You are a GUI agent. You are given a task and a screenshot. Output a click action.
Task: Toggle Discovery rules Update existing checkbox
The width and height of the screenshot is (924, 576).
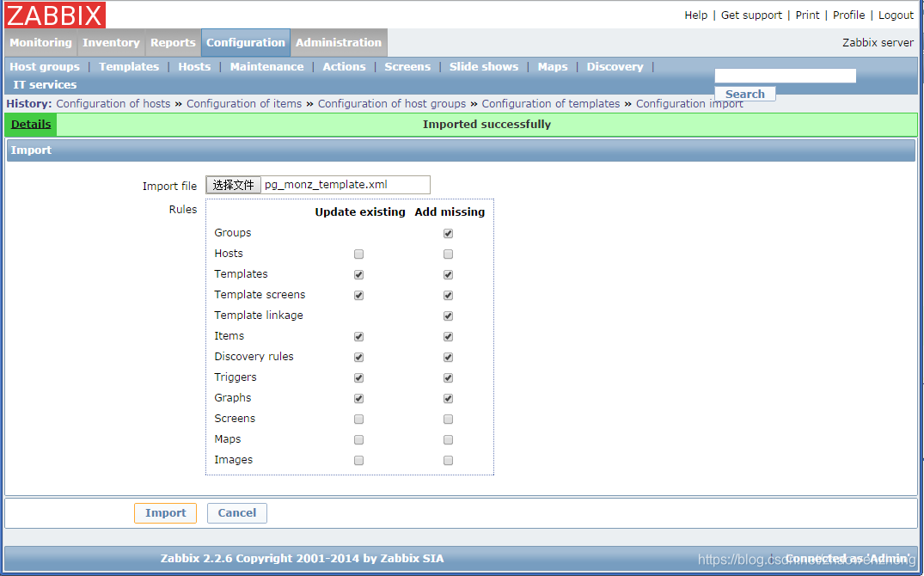click(x=359, y=358)
